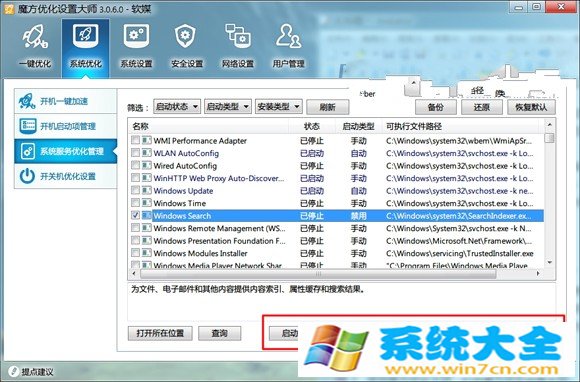Select the Windows Time service name
The width and height of the screenshot is (580, 382).
[x=179, y=203]
